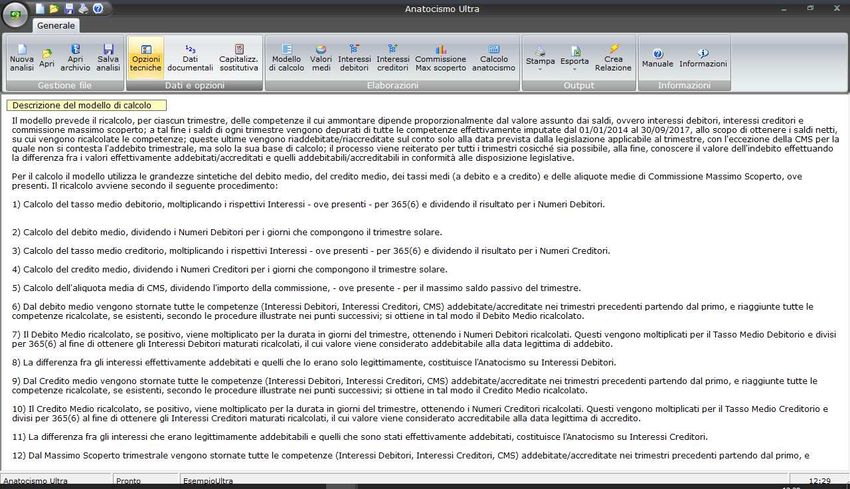Open Commissione Max scoperto
This screenshot has height=489, width=850.
[x=440, y=58]
